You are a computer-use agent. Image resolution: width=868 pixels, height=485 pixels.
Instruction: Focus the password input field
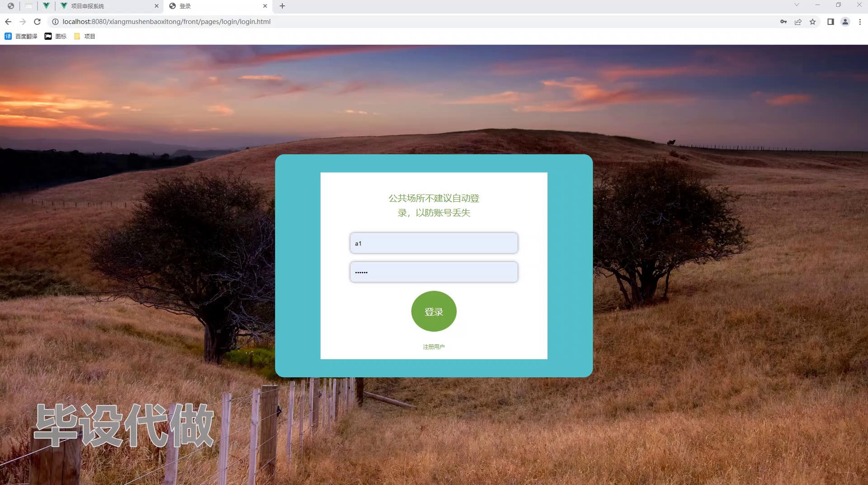(x=434, y=272)
